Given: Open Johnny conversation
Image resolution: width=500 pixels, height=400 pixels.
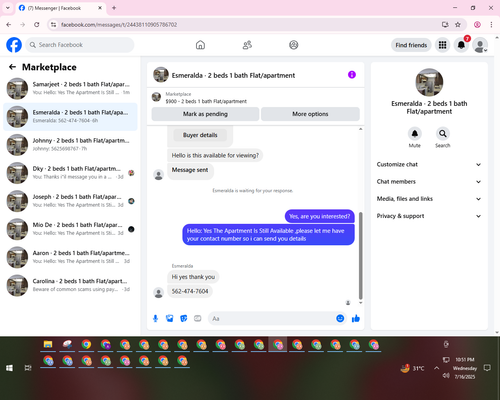Looking at the screenshot, I should pyautogui.click(x=70, y=145).
